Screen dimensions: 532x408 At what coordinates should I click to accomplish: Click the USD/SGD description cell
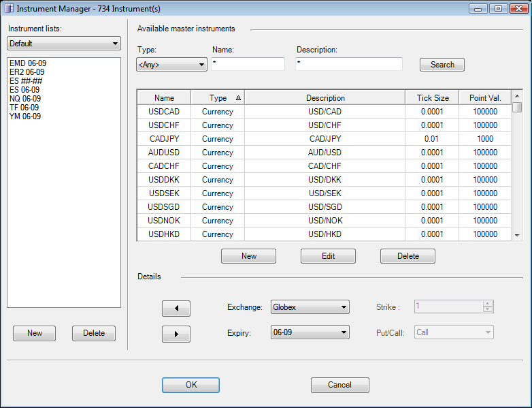[x=325, y=207]
